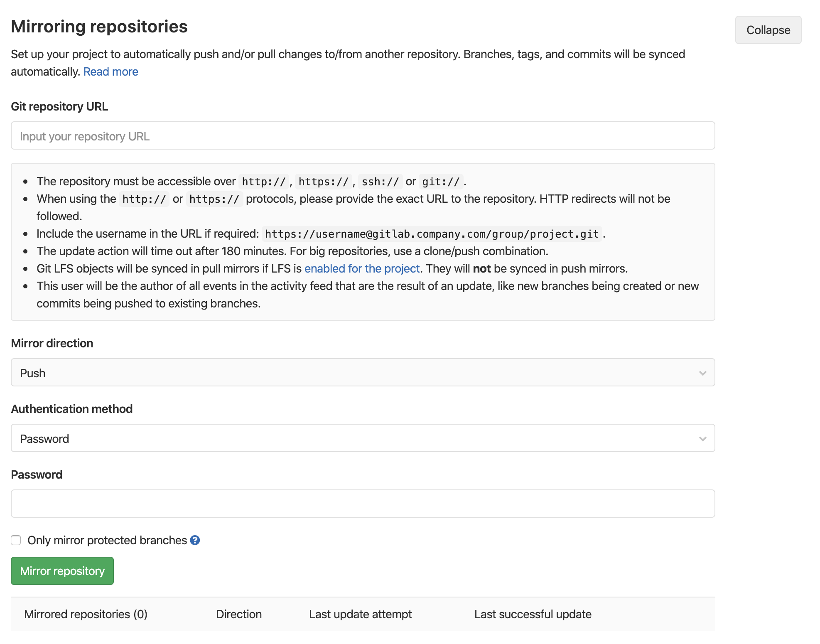Click the example username URL code snippet
Screen dimensions: 820x644
432,234
